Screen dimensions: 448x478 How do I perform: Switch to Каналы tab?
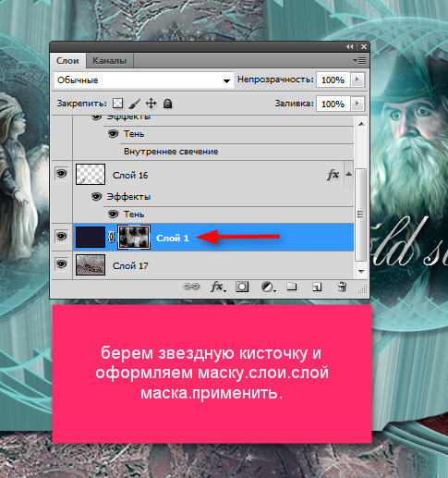coord(110,61)
